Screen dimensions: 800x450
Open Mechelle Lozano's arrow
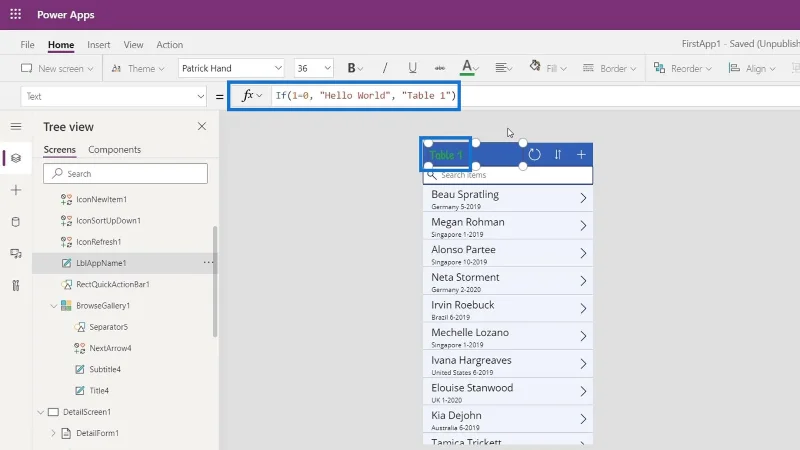pyautogui.click(x=583, y=336)
